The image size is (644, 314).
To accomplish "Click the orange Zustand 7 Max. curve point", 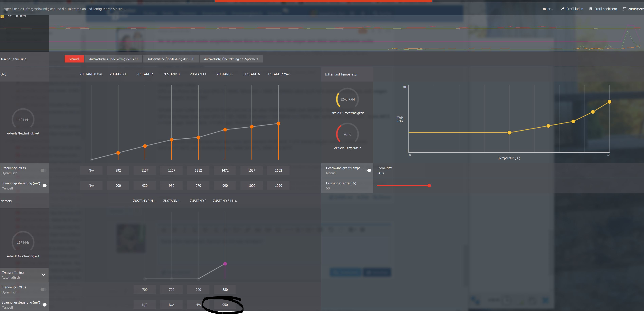I will [x=278, y=123].
